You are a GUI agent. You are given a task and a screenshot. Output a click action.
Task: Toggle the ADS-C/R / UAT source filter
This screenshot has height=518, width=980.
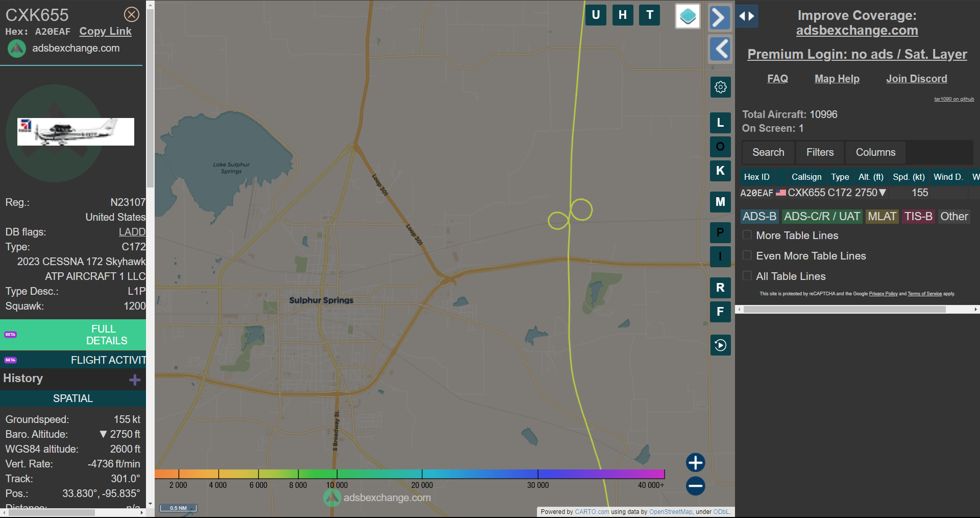822,217
